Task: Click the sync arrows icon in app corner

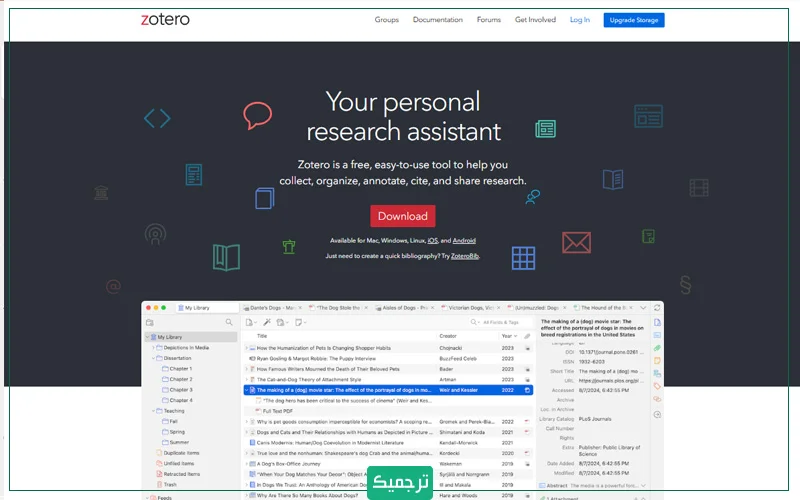Action: click(x=657, y=308)
